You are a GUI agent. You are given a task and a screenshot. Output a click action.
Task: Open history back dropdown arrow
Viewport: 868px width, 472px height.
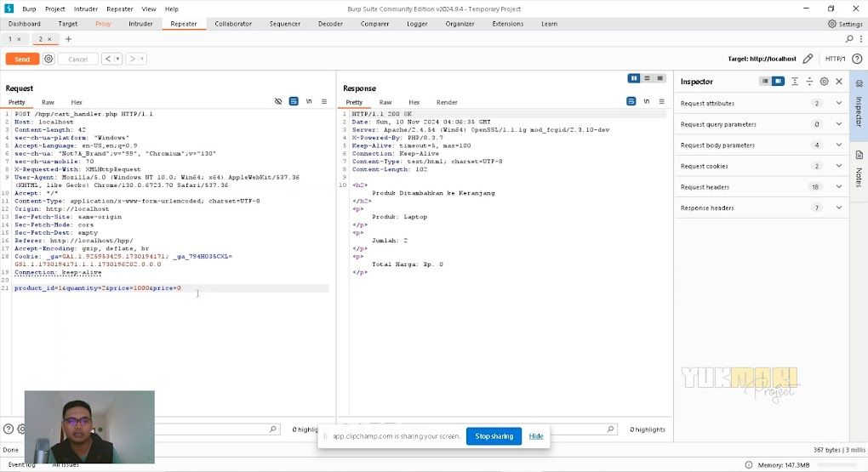[x=117, y=59]
